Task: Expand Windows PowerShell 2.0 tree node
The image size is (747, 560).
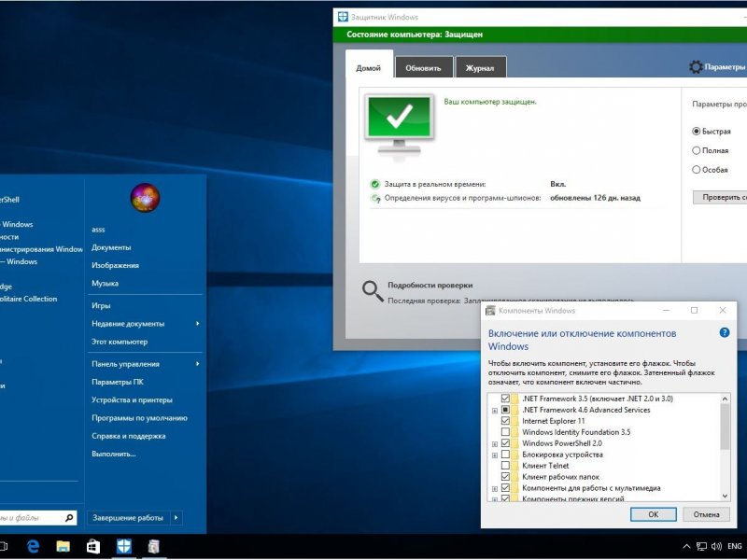Action: [x=495, y=444]
